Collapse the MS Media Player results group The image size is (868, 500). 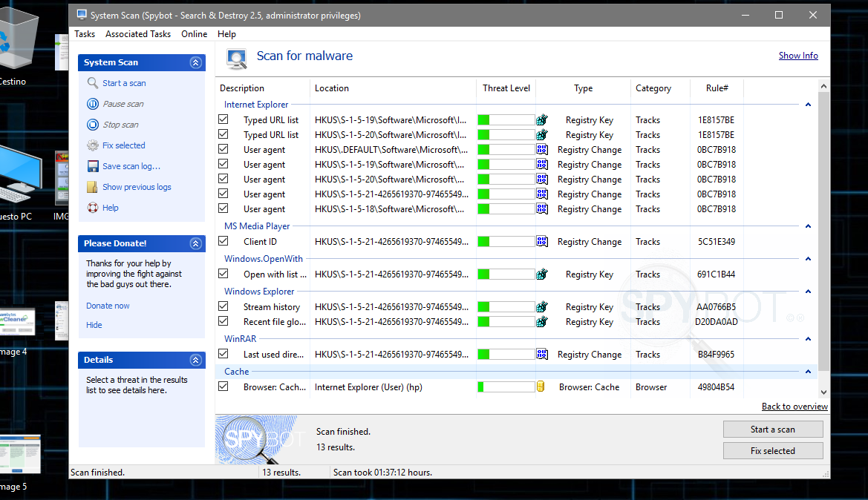[x=808, y=226]
